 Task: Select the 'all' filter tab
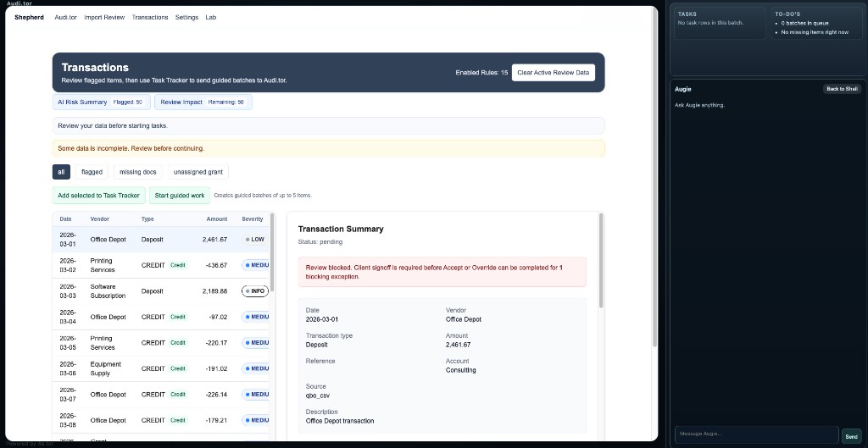point(61,172)
